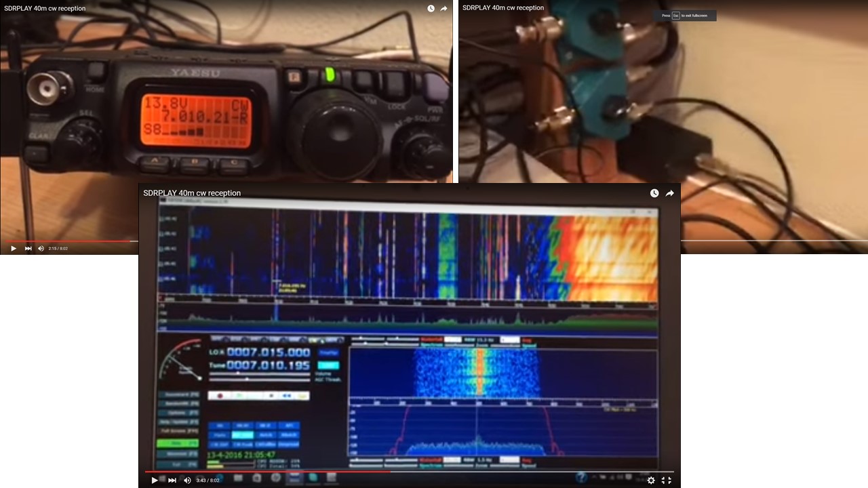Screen dimensions: 868x488
Task: Play the top-left Yaesu radio video
Action: [13, 248]
